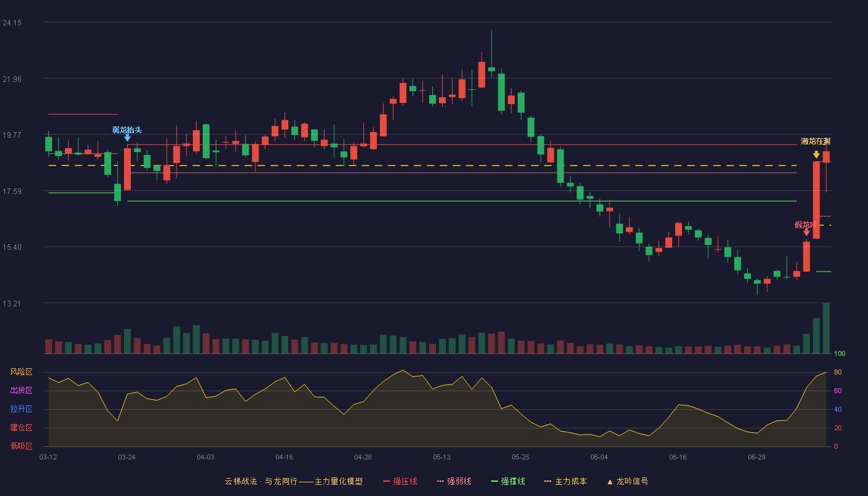Click the 04-16 date label
Screen dimensions: 868x496
pyautogui.click(x=284, y=457)
